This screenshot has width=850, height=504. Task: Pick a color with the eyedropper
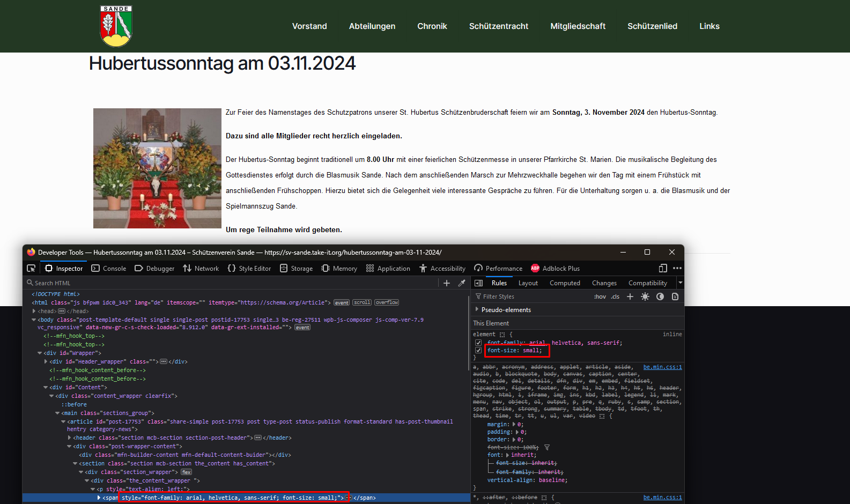click(462, 283)
